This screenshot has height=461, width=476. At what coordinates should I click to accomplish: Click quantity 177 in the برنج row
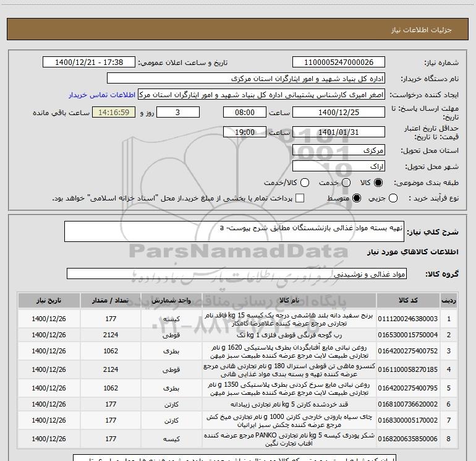(111, 319)
